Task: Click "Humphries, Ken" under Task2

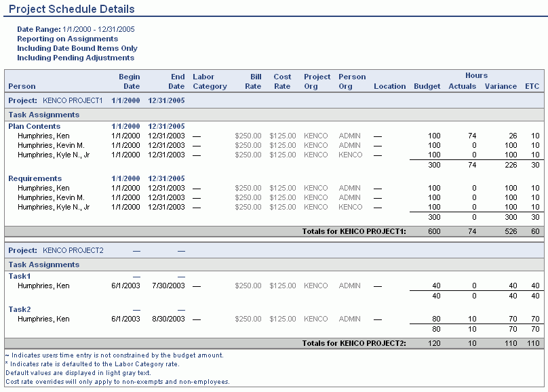Action: click(43, 319)
